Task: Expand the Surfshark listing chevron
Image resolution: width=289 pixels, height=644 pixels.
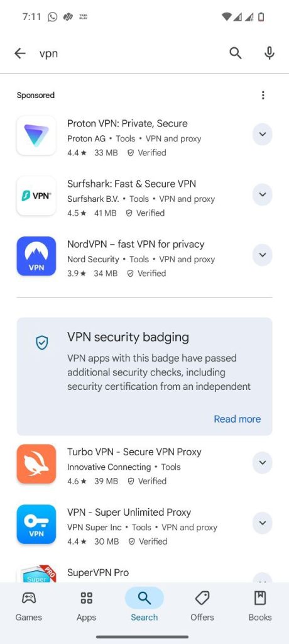Action: coord(263,195)
